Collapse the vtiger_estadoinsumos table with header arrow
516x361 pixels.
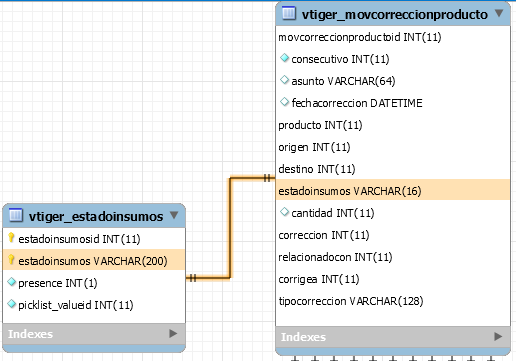coord(174,215)
